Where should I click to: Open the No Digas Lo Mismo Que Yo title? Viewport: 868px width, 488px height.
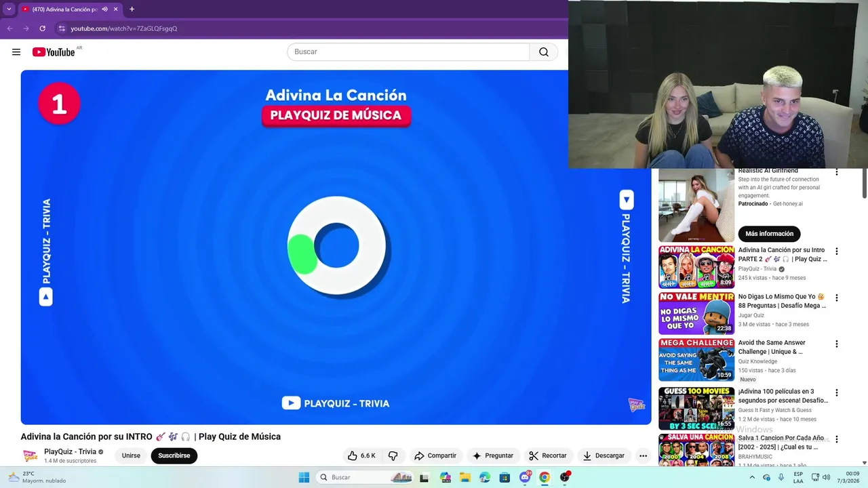tap(782, 301)
